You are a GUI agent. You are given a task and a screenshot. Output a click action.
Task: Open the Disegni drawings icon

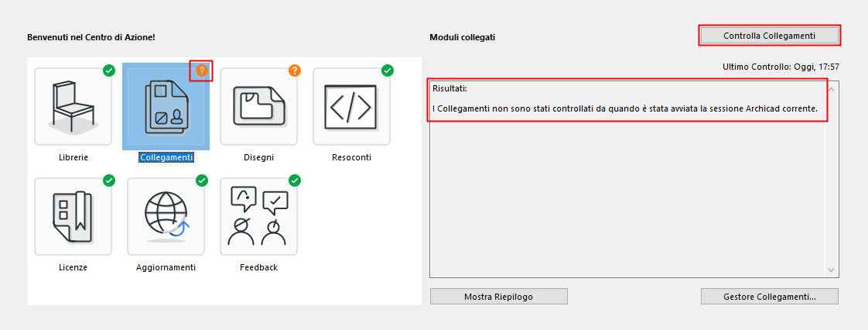tap(258, 106)
